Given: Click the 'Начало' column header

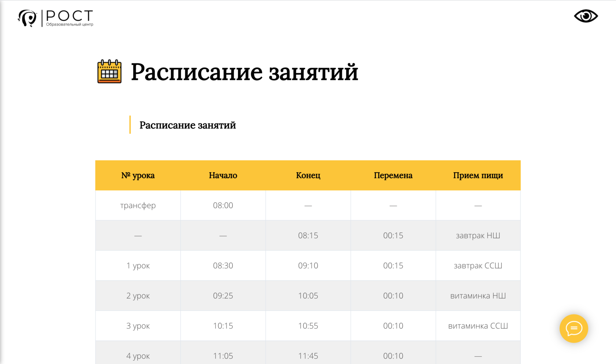Looking at the screenshot, I should click(223, 175).
